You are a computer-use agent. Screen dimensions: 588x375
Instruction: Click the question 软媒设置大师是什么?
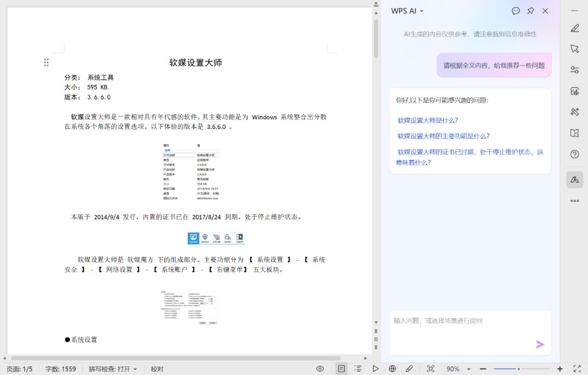click(x=427, y=120)
